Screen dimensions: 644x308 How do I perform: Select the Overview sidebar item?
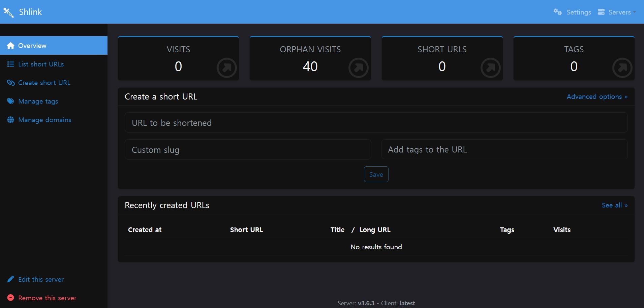point(32,46)
